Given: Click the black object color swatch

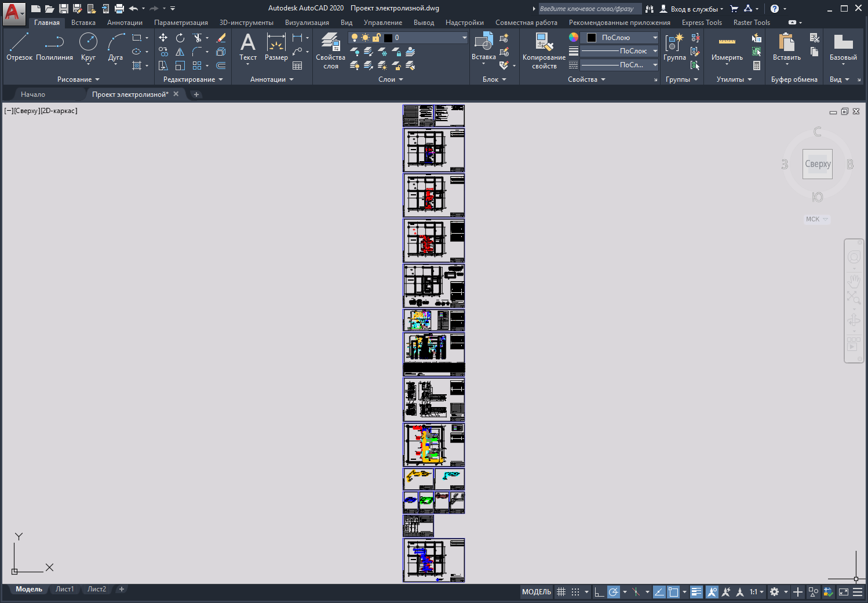Looking at the screenshot, I should coord(592,38).
